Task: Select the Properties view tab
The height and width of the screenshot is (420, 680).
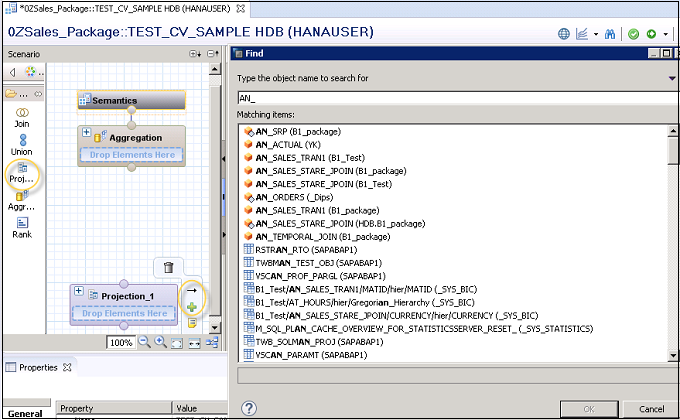Action: pyautogui.click(x=39, y=367)
